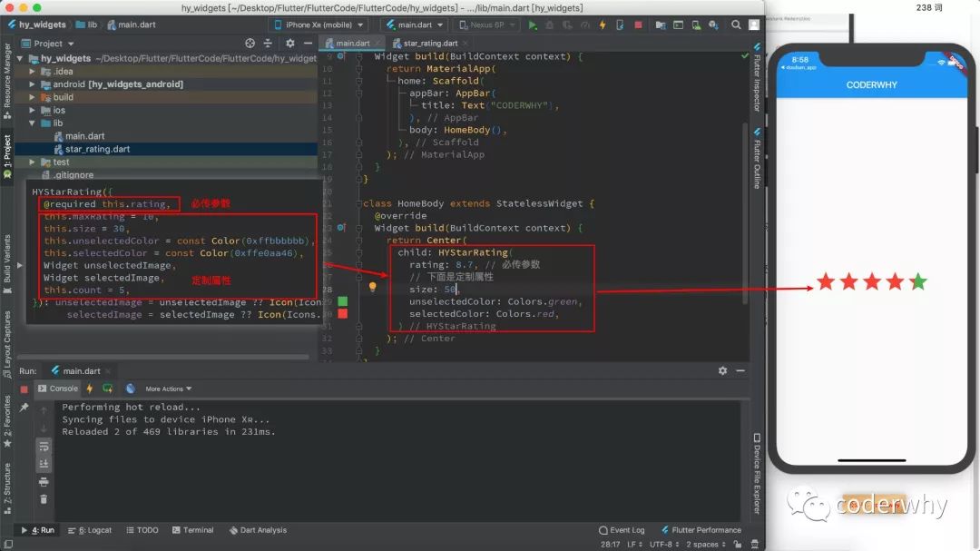Open Flutter Performance panel
Viewport: 980px width, 551px height.
pos(701,530)
